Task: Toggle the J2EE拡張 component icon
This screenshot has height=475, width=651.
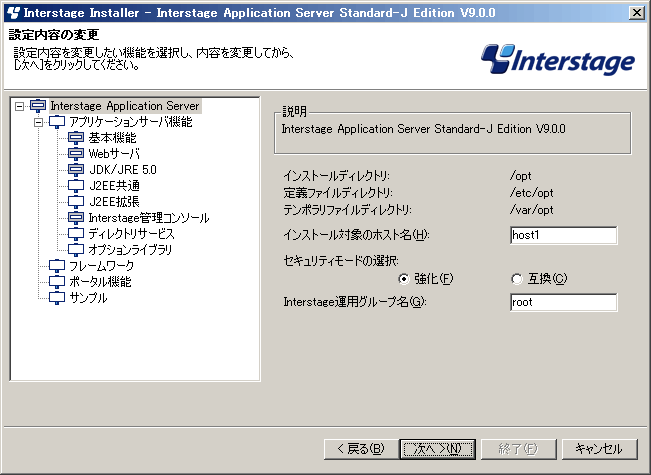Action: (76, 202)
